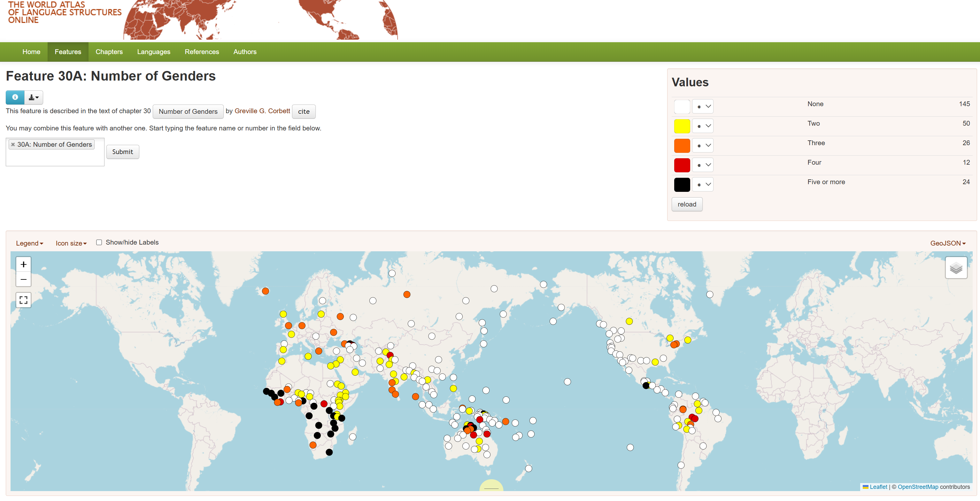Click the yellow marker in Ireland
980x501 pixels.
(283, 314)
